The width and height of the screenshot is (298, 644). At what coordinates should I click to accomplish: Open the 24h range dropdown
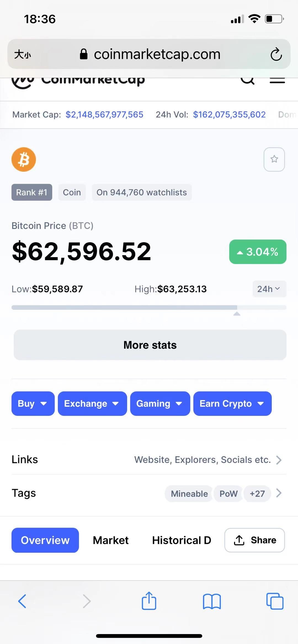[269, 289]
